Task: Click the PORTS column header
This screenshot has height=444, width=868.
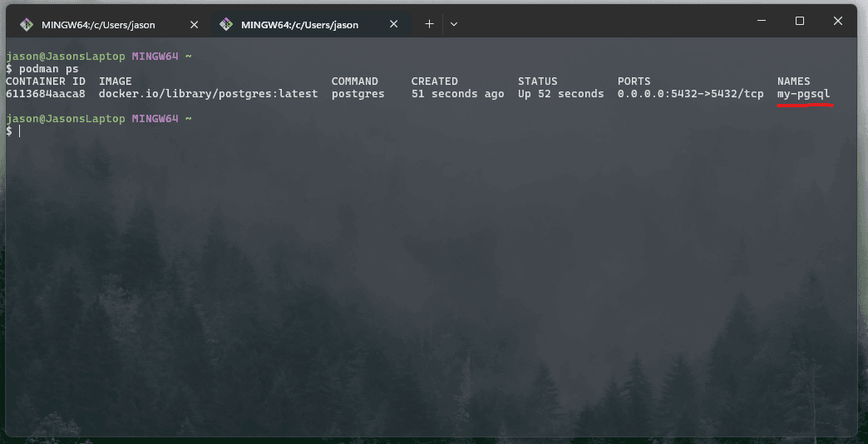Action: coord(634,81)
